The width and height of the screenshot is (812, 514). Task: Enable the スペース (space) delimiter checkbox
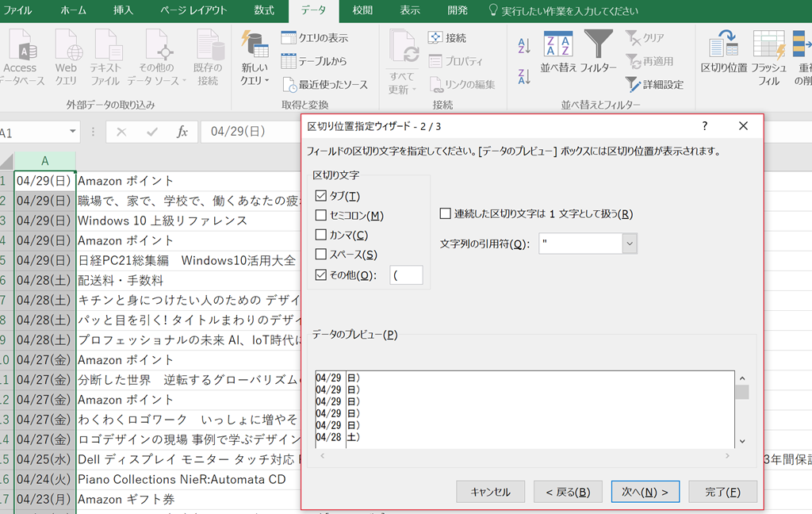[321, 255]
